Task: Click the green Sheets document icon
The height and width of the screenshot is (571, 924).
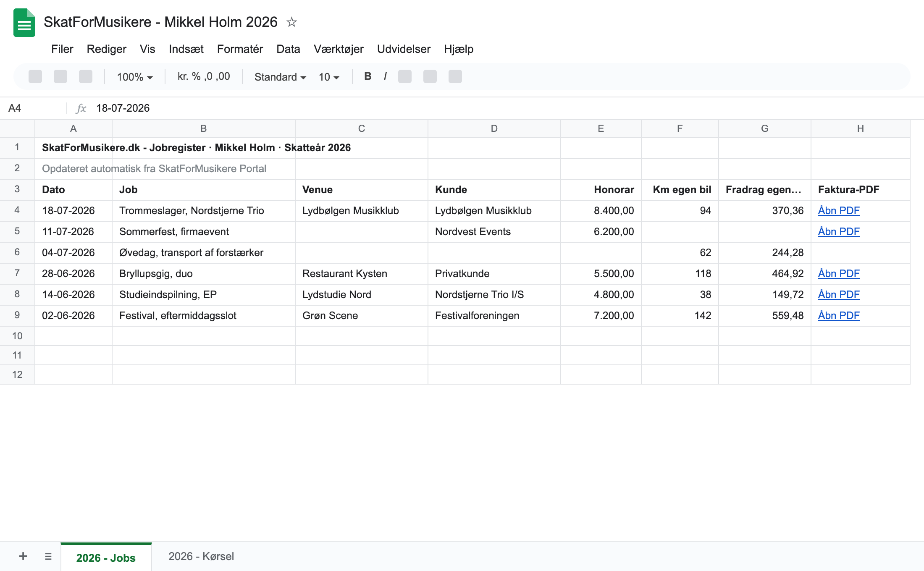Action: coord(24,23)
